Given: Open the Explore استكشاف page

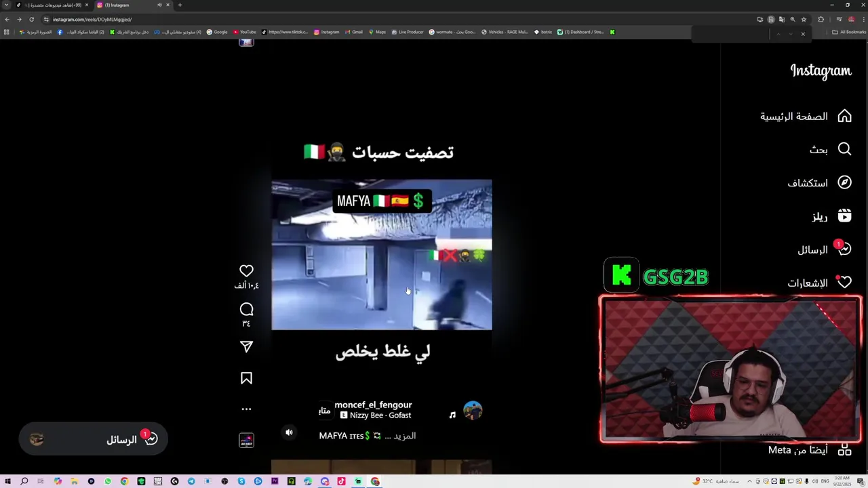Looking at the screenshot, I should click(x=819, y=183).
